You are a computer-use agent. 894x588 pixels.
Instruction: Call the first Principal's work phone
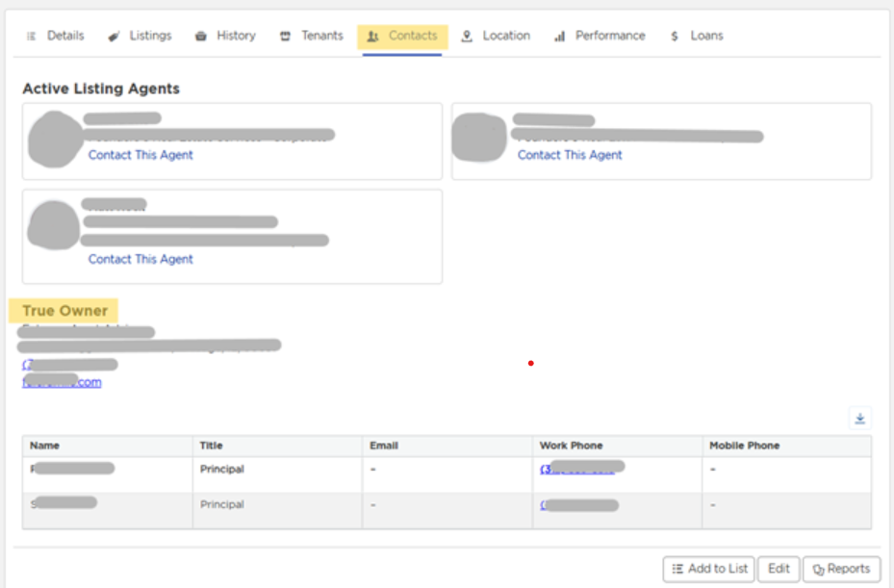coord(577,469)
